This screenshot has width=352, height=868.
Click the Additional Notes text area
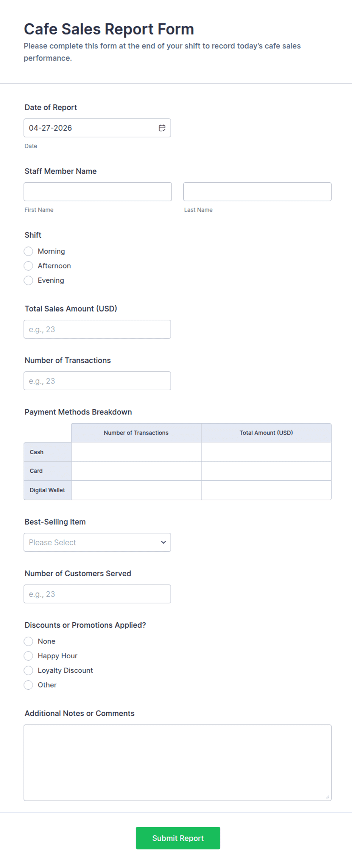(178, 762)
